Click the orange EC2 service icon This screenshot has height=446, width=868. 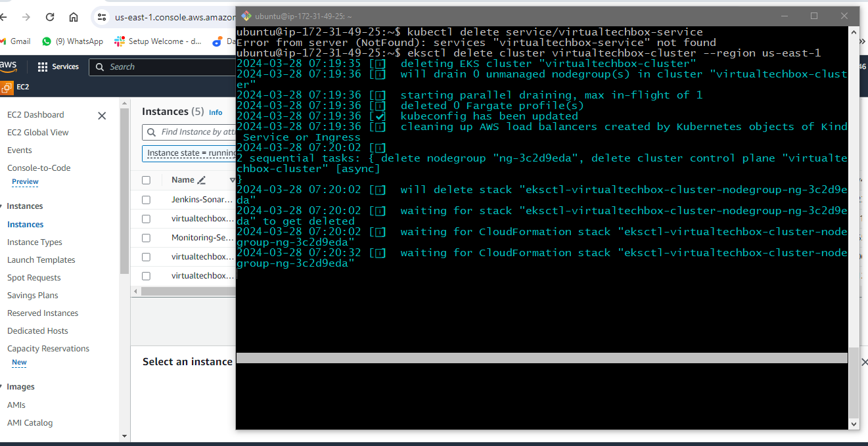7,87
